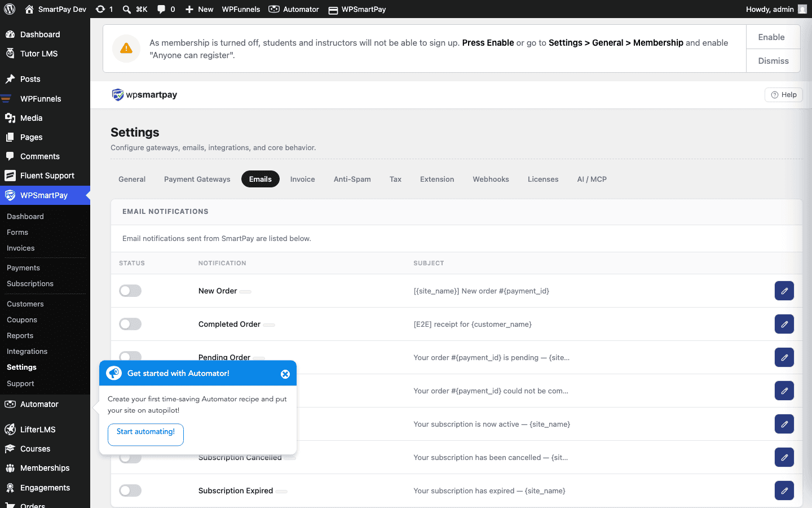Toggle the Subscription Expired notification

click(x=130, y=491)
